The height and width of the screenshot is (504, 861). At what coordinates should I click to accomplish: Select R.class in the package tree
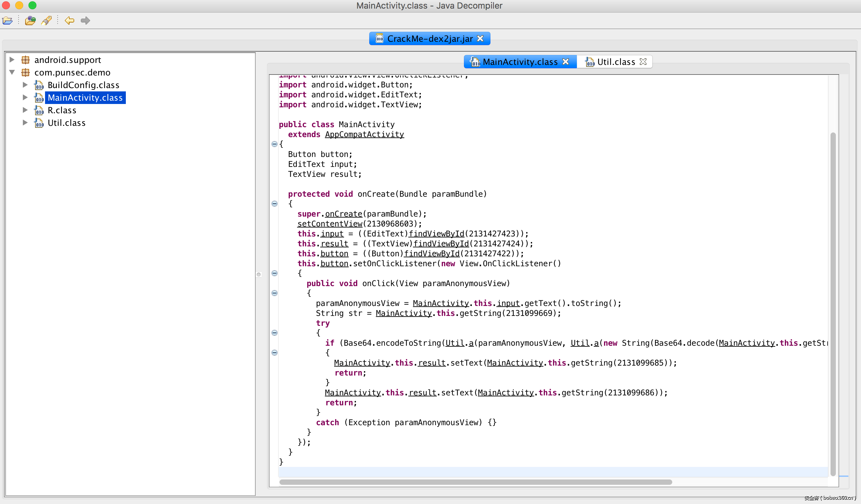point(62,110)
